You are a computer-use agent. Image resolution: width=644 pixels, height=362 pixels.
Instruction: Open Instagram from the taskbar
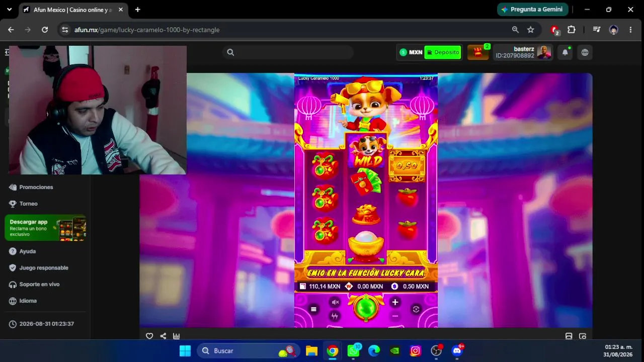click(x=416, y=351)
